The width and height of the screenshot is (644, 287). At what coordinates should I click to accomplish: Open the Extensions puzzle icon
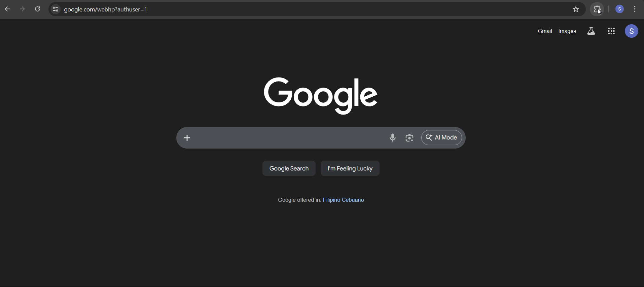597,9
